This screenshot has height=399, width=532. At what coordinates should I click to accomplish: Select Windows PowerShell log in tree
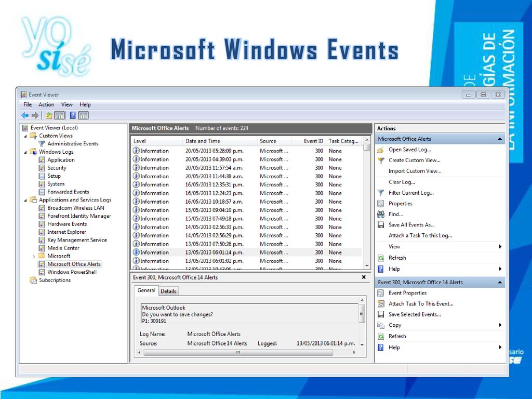click(72, 272)
